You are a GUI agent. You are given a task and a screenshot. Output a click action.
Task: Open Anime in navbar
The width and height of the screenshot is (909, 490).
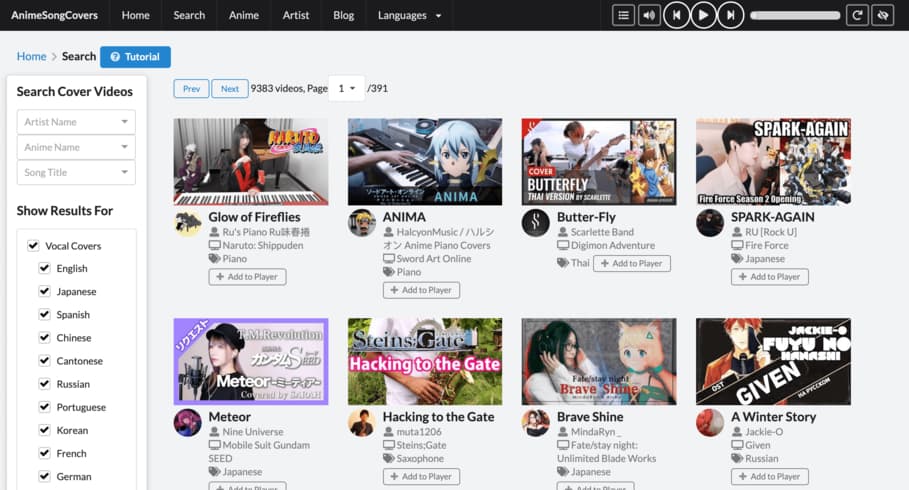[x=243, y=15]
